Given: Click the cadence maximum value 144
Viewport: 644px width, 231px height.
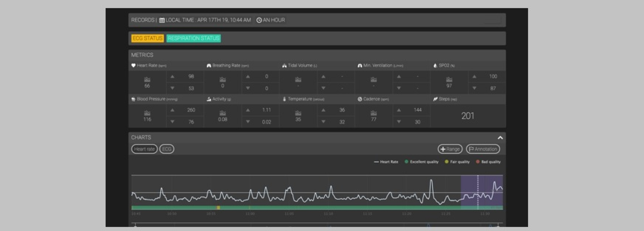Looking at the screenshot, I should point(418,110).
